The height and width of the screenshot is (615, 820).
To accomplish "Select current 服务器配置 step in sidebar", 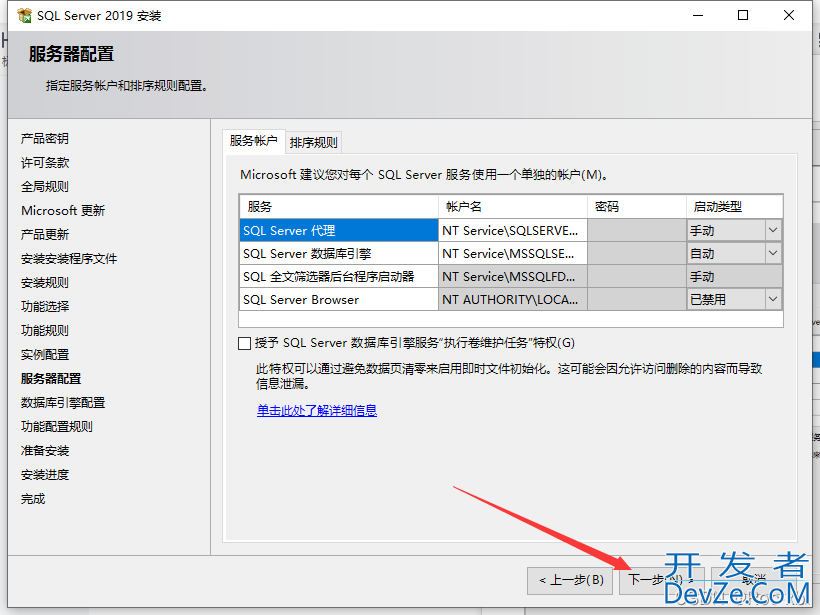I will pos(51,379).
